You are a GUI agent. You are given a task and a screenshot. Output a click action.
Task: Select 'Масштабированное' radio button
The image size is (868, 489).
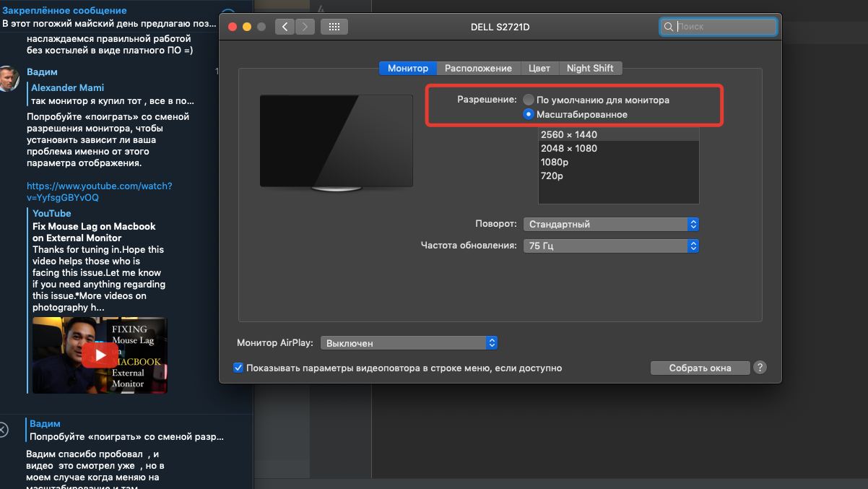click(x=529, y=114)
